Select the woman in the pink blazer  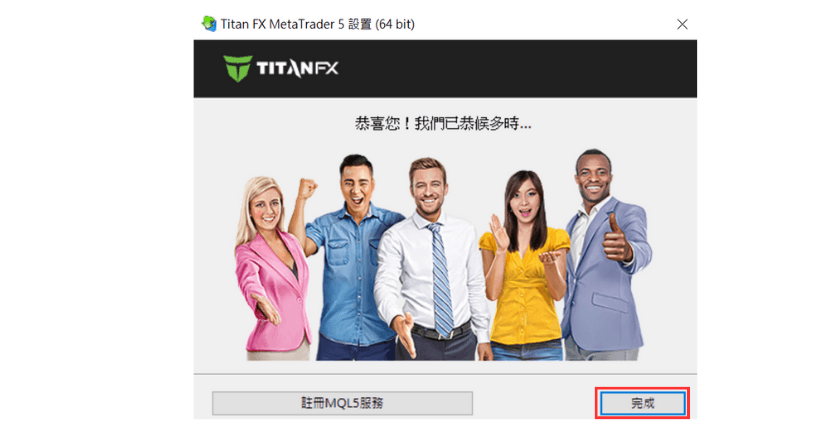click(271, 268)
